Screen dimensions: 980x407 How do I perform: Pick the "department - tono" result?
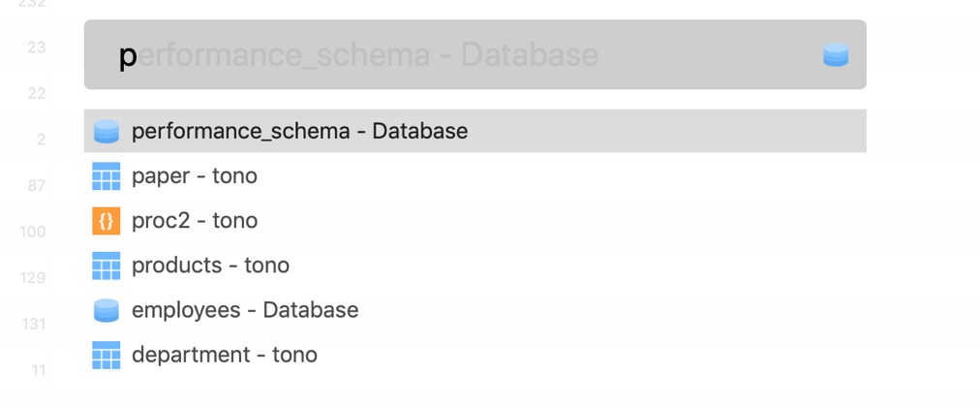pos(225,355)
